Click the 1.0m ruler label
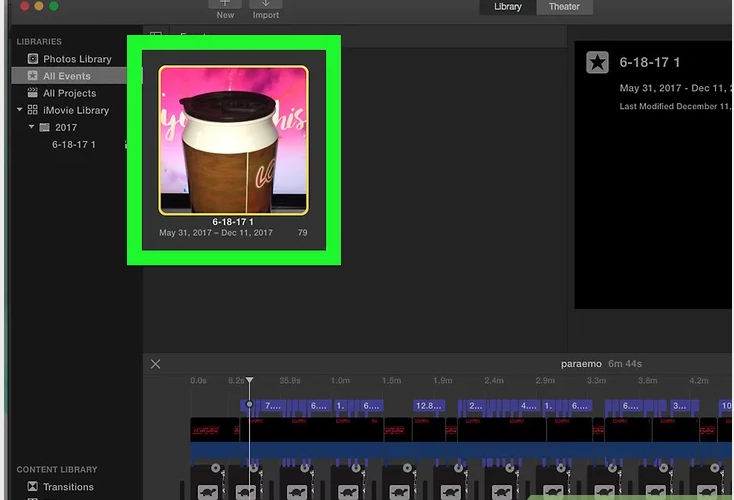 [340, 381]
